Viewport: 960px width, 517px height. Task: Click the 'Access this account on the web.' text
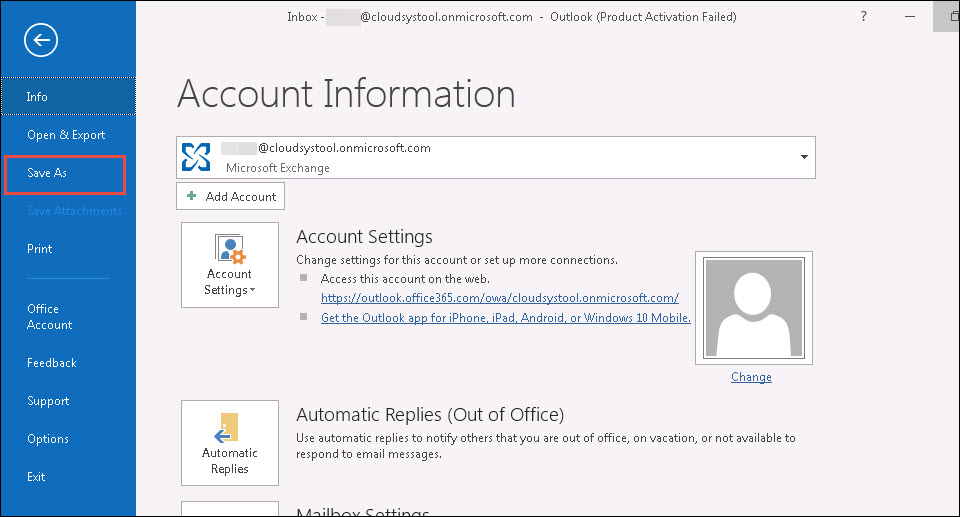click(x=405, y=279)
